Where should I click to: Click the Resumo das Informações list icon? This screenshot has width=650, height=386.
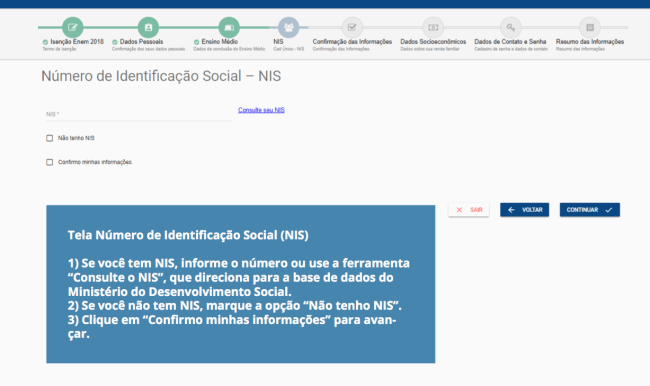click(590, 27)
